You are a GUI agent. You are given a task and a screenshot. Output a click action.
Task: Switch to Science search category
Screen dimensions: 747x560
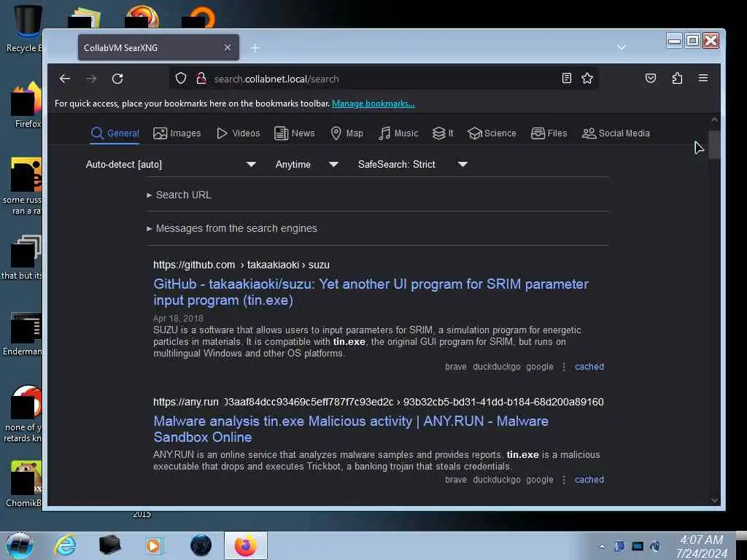[x=492, y=133]
